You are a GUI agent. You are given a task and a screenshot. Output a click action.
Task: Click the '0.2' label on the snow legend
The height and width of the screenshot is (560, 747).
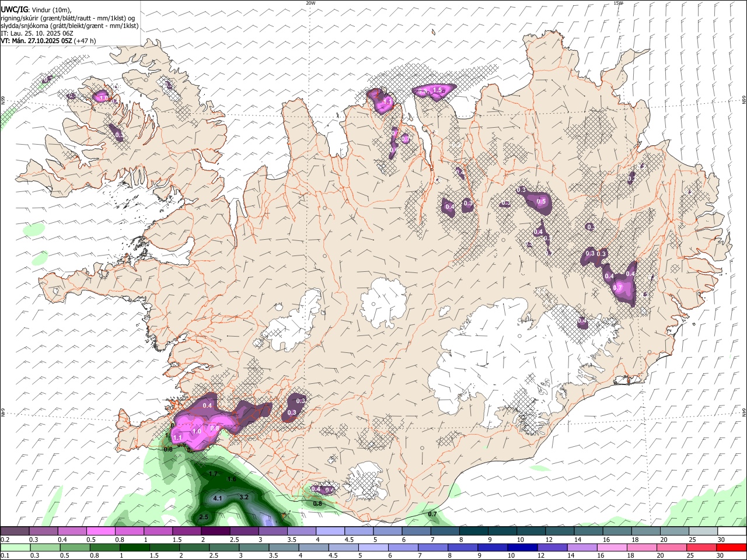point(5,540)
